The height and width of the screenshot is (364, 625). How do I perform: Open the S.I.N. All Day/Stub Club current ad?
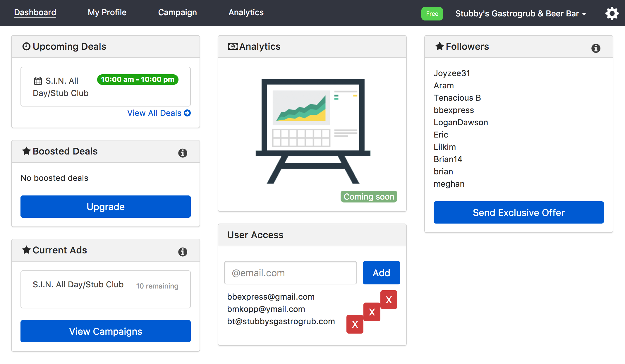click(106, 289)
